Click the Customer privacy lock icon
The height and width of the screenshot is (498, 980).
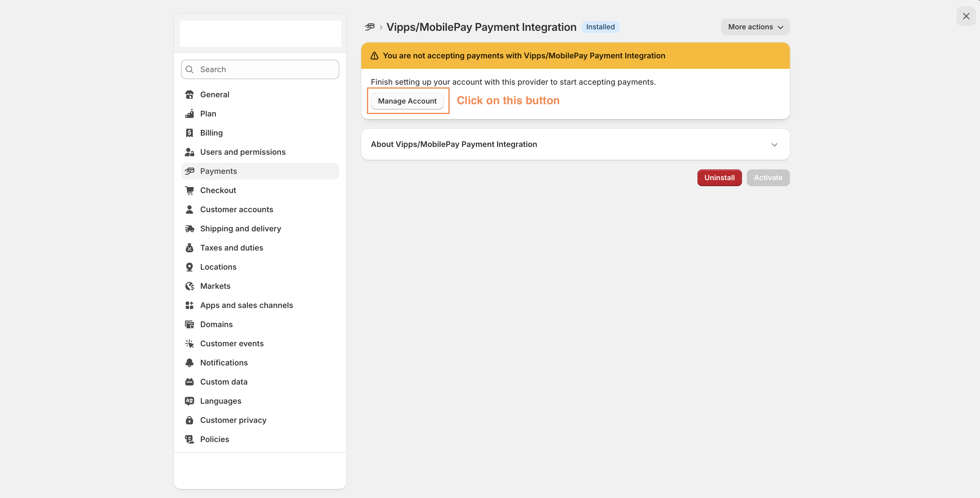(189, 420)
